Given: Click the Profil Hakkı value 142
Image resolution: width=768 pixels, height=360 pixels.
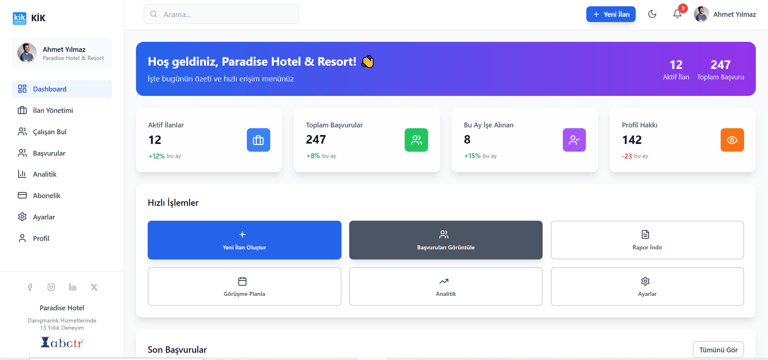Looking at the screenshot, I should tap(632, 140).
